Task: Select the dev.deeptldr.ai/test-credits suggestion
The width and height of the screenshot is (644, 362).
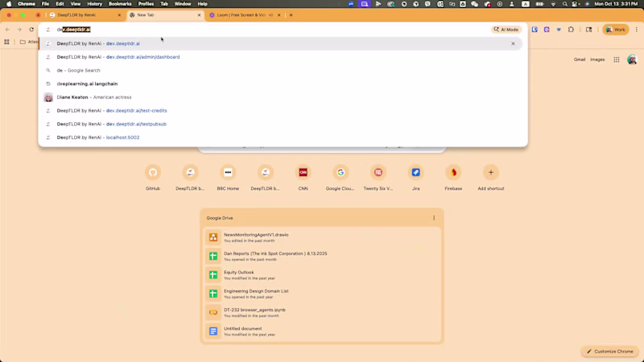Action: click(280, 110)
